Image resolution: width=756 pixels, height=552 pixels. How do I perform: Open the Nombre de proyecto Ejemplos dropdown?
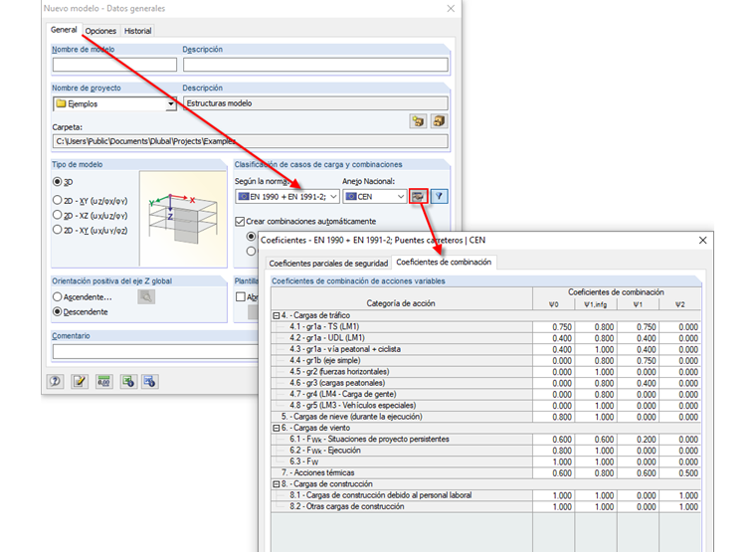pyautogui.click(x=171, y=104)
